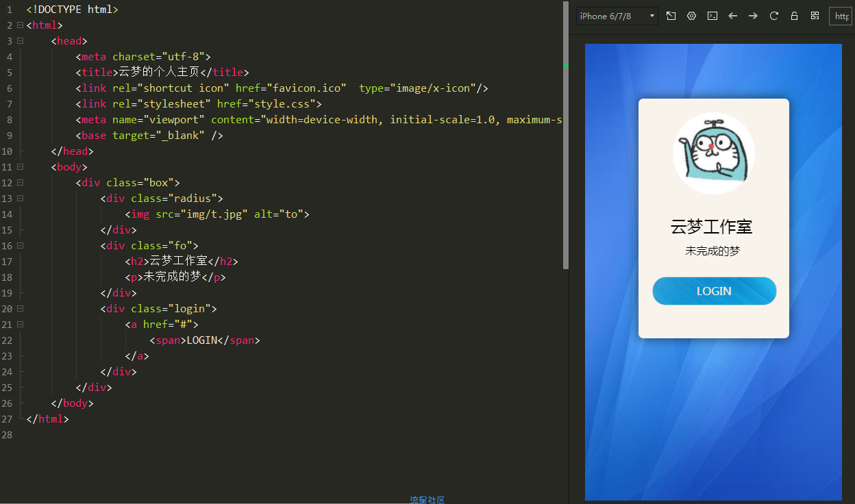Click the closing html tag on line 27
The height and width of the screenshot is (504, 855).
pyautogui.click(x=47, y=419)
